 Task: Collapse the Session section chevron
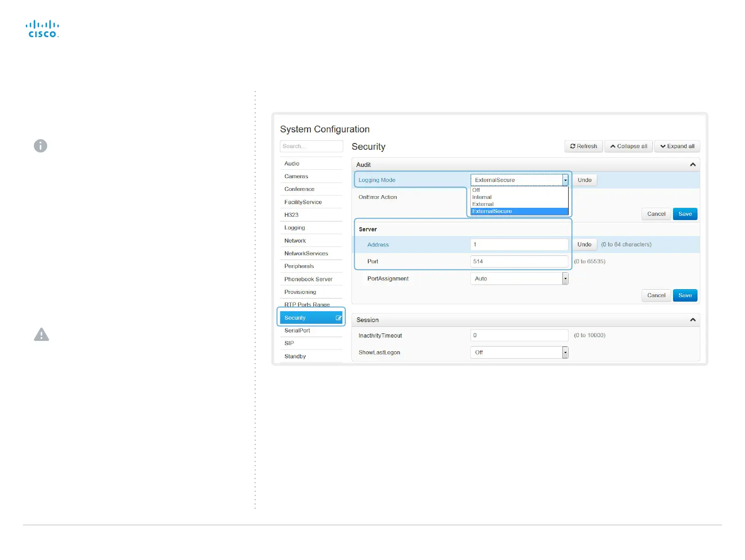(692, 320)
